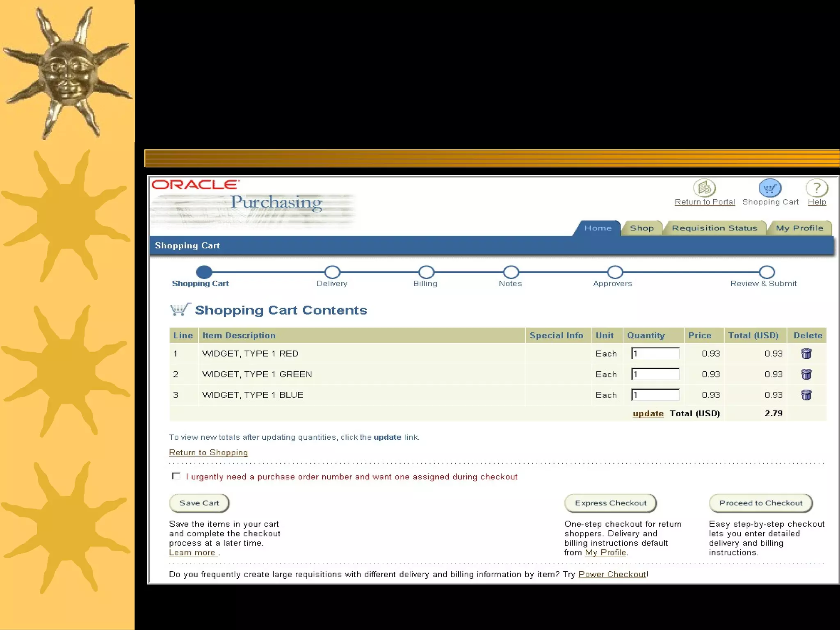Select the Notes step circle

click(x=511, y=272)
